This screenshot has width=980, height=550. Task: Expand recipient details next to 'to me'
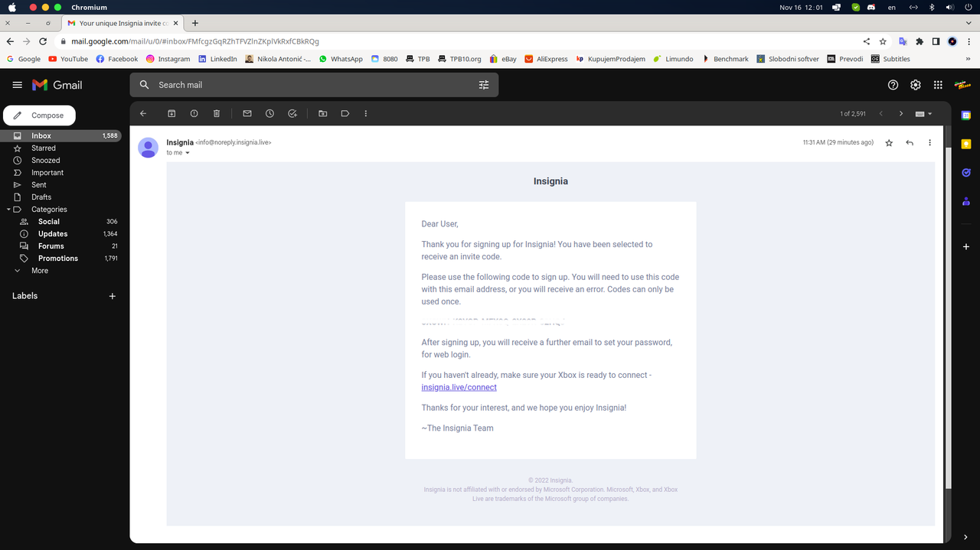[x=188, y=153]
